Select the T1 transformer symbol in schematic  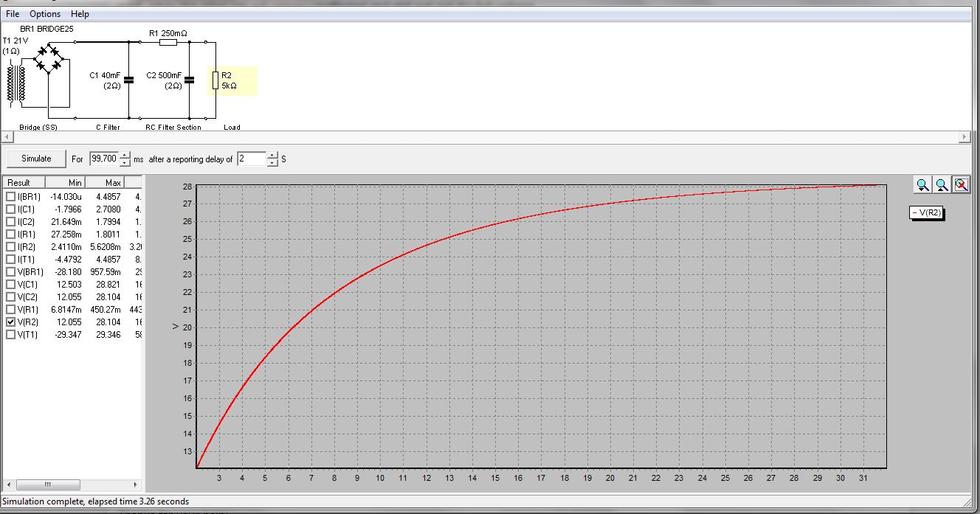coord(15,83)
